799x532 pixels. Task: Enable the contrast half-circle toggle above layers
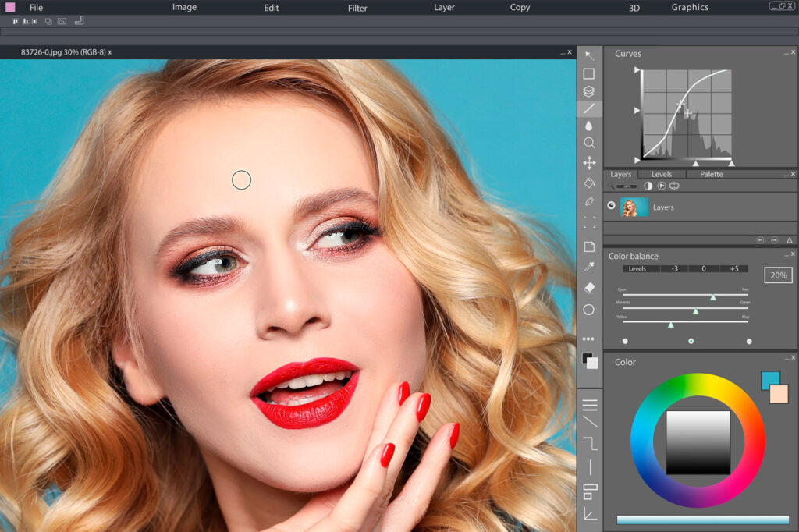tap(648, 186)
